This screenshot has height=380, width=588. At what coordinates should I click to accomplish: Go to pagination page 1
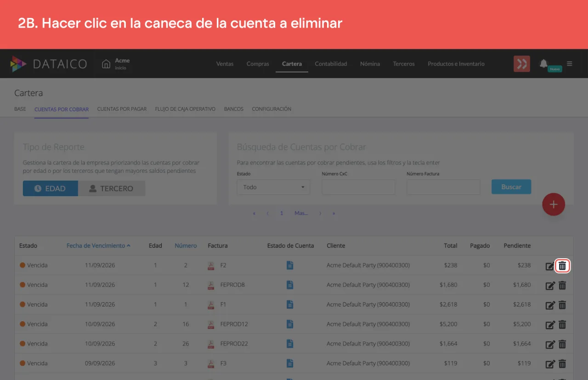tap(282, 213)
